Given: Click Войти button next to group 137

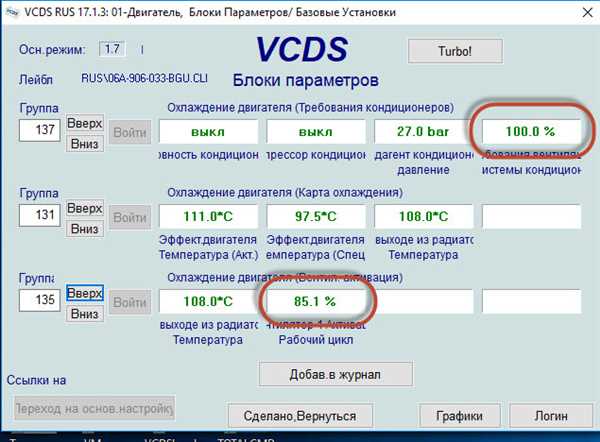Looking at the screenshot, I should click(130, 132).
